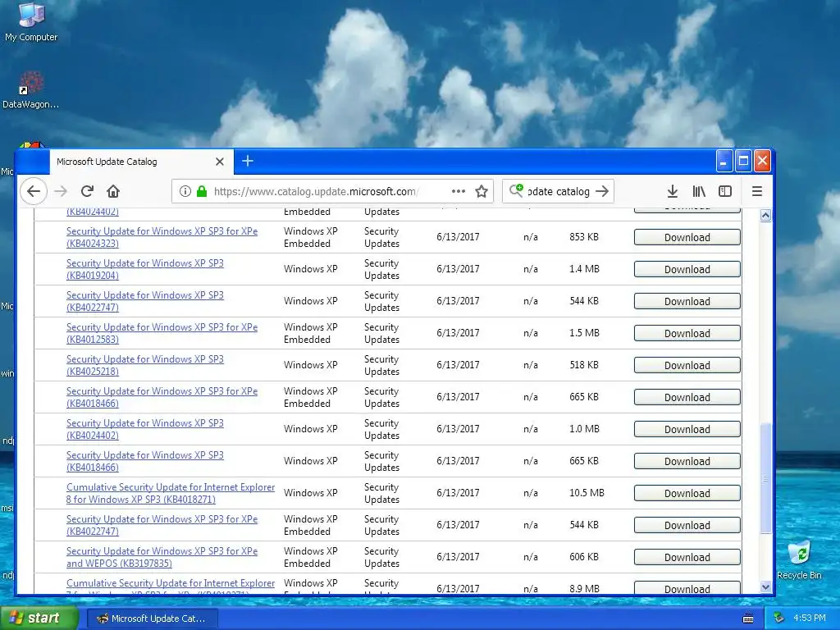840x630 pixels.
Task: Click the taskbar keyboard tray icon
Action: [x=748, y=619]
